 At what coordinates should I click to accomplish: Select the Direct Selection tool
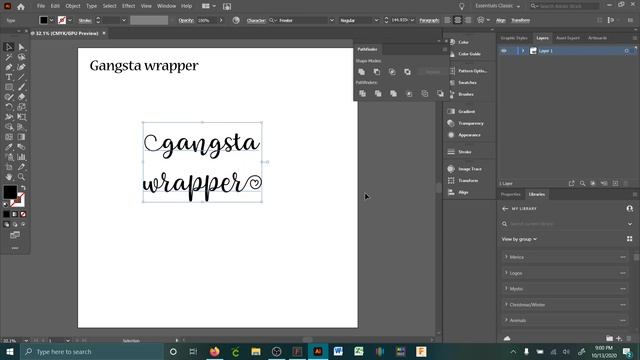[21, 47]
